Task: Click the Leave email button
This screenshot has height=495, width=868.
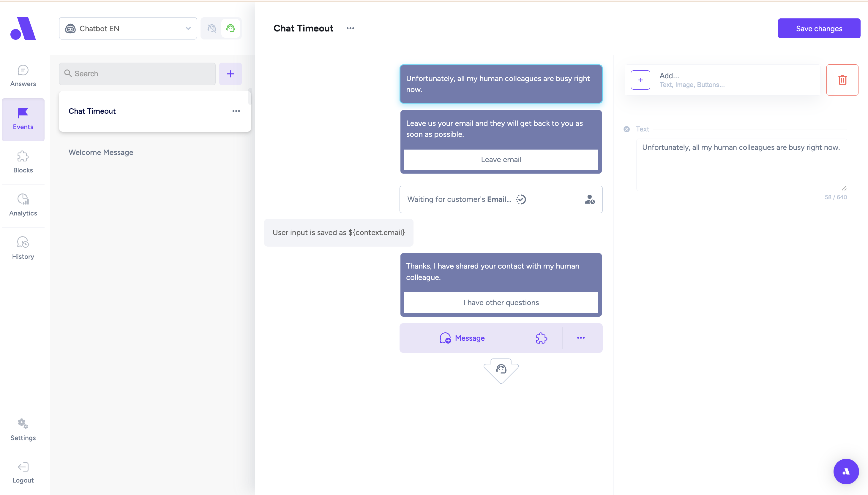Action: [501, 159]
